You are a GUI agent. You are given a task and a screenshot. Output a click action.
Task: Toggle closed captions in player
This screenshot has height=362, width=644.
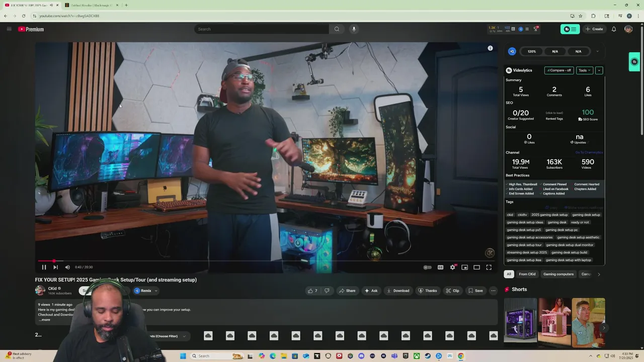(440, 267)
